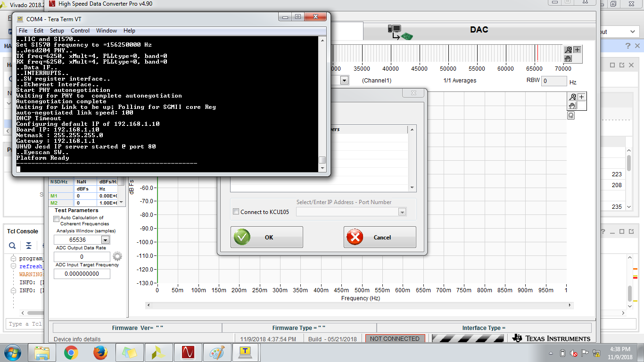Click the ADC Input Target Frequency field
Screen dimensions: 644x362
point(82,273)
